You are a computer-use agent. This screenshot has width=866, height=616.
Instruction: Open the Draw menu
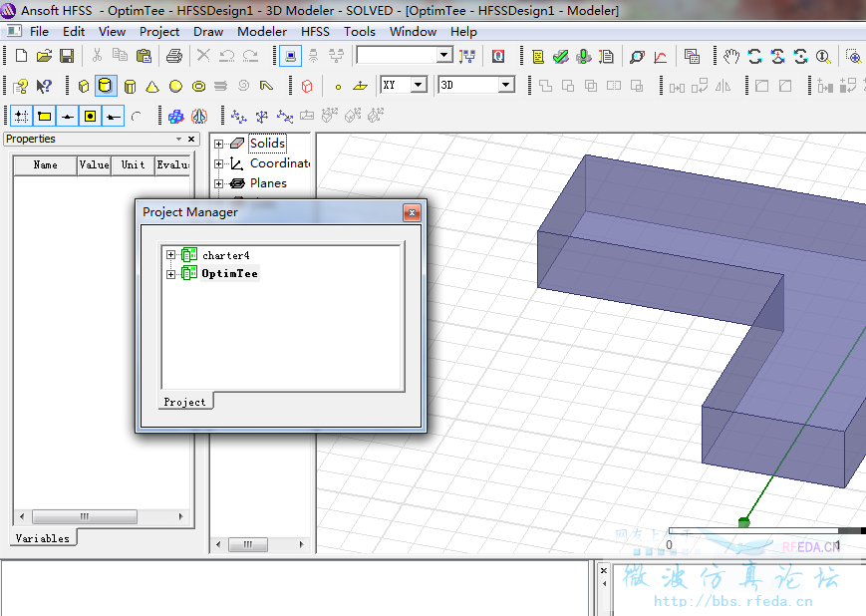(x=208, y=32)
